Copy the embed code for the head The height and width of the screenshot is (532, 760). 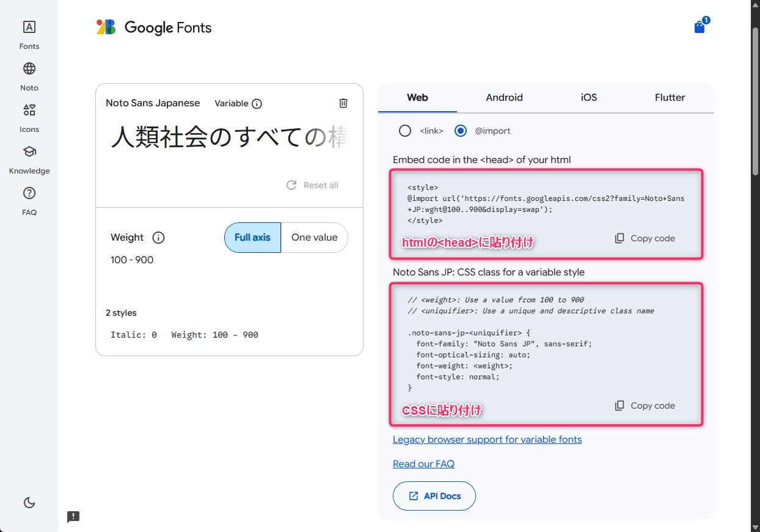pos(645,238)
